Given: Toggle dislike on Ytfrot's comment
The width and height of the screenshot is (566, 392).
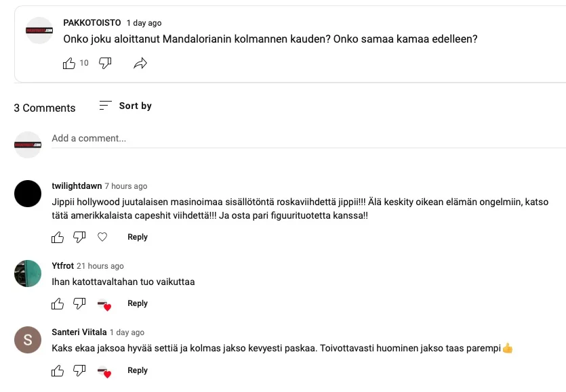Looking at the screenshot, I should [x=80, y=303].
